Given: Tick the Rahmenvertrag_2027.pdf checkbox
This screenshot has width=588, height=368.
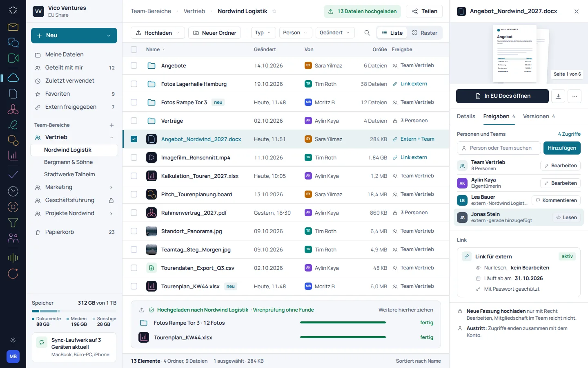Looking at the screenshot, I should (x=134, y=213).
